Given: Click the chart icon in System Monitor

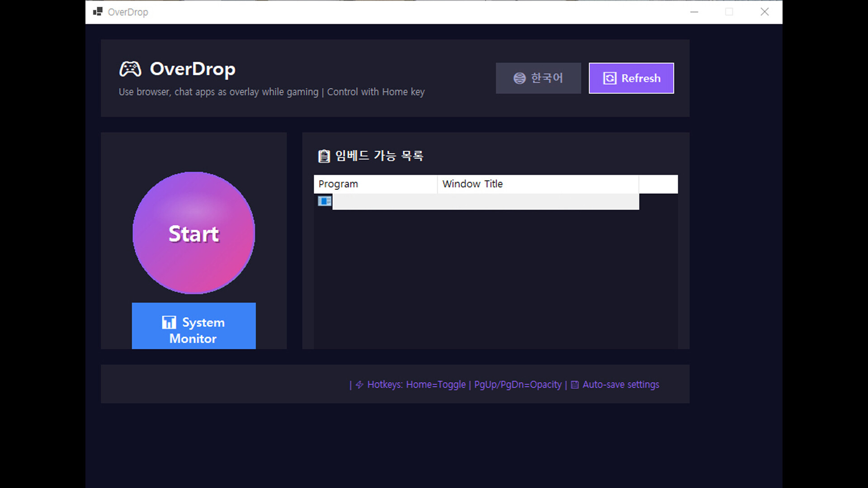Looking at the screenshot, I should [x=169, y=322].
